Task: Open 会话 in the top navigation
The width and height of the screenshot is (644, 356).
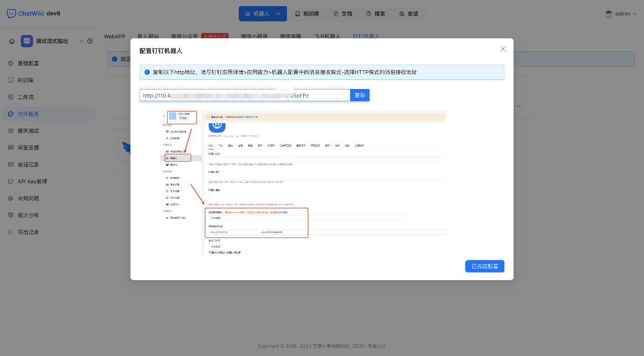Action: [x=409, y=14]
